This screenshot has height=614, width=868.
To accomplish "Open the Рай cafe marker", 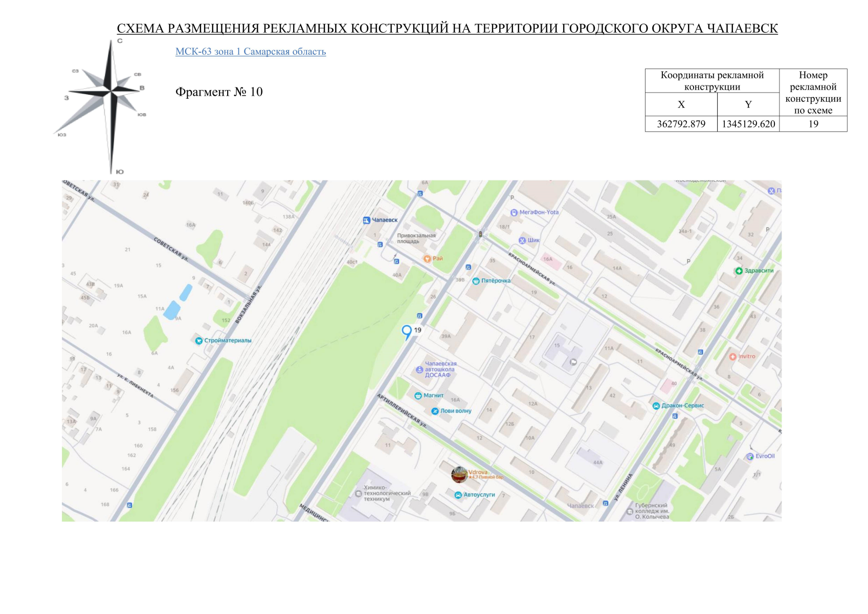I will (426, 258).
